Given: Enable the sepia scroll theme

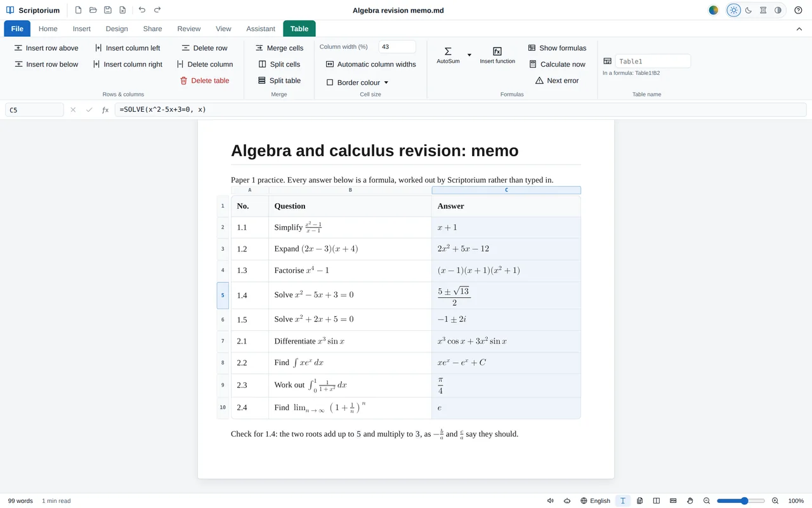Looking at the screenshot, I should click(763, 10).
